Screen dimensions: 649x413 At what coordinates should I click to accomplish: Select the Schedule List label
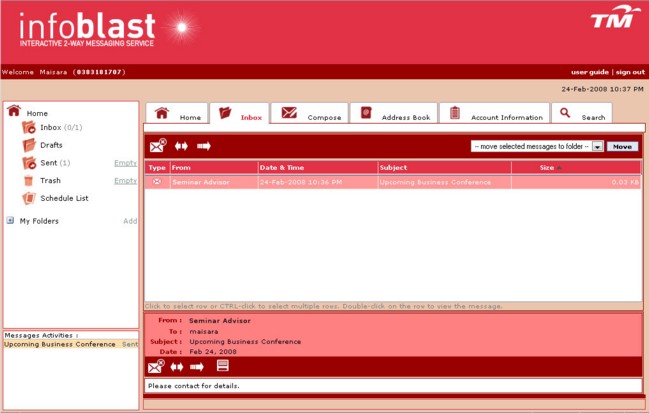pos(64,198)
